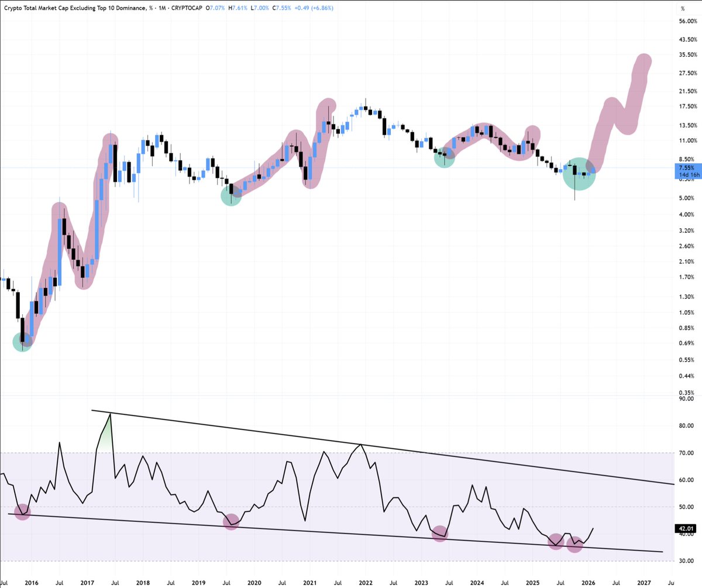Click the '90.00' RSI axis label
Image resolution: width=702 pixels, height=588 pixels.
tap(685, 398)
